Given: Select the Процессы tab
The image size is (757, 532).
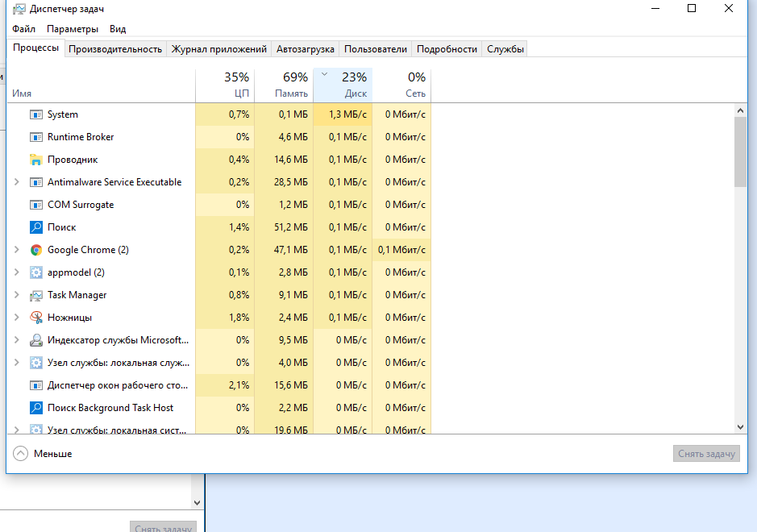Looking at the screenshot, I should pos(35,48).
